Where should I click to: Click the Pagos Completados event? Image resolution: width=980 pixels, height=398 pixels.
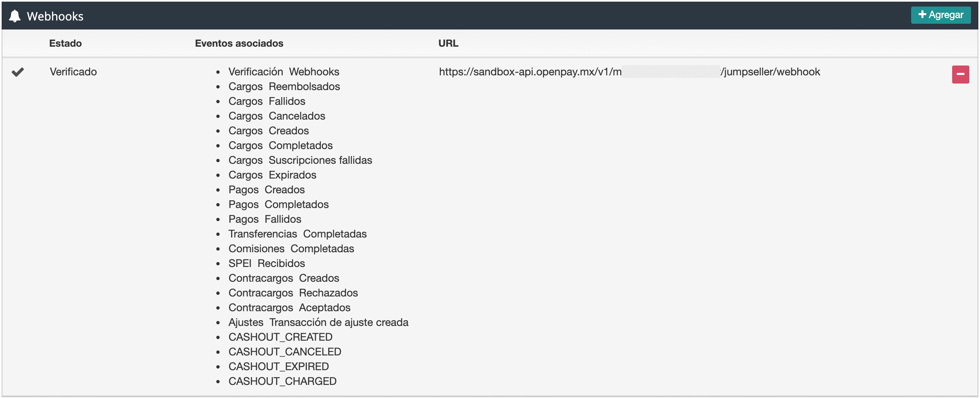[278, 205]
